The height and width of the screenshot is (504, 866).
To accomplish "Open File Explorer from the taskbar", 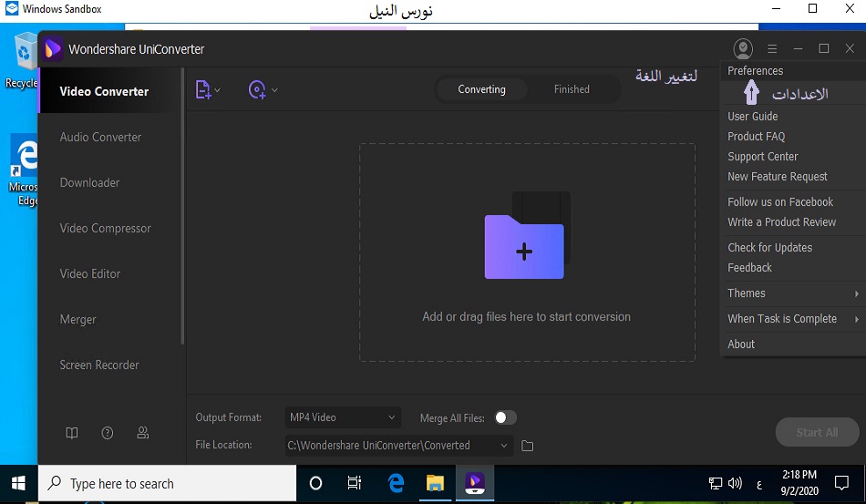I will point(435,484).
